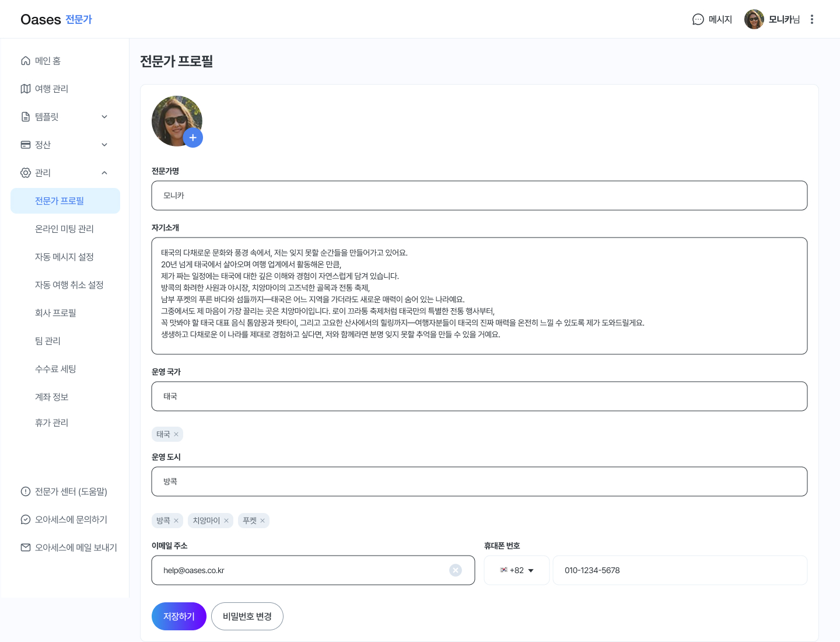
Task: Remove the 치앙마이 city tag
Action: tap(226, 521)
